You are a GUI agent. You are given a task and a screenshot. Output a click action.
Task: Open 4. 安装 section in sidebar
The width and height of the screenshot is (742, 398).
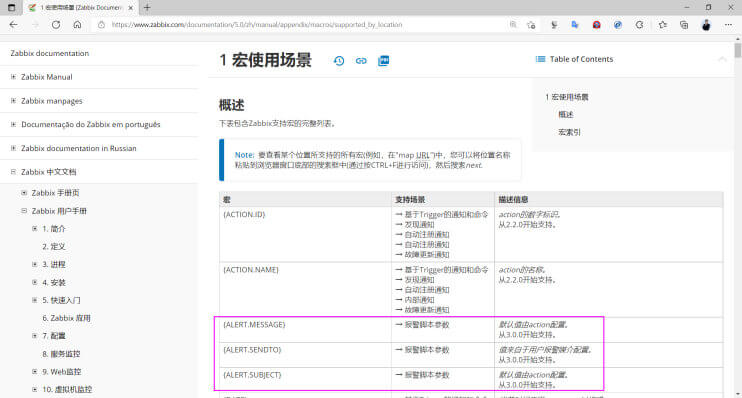(53, 283)
